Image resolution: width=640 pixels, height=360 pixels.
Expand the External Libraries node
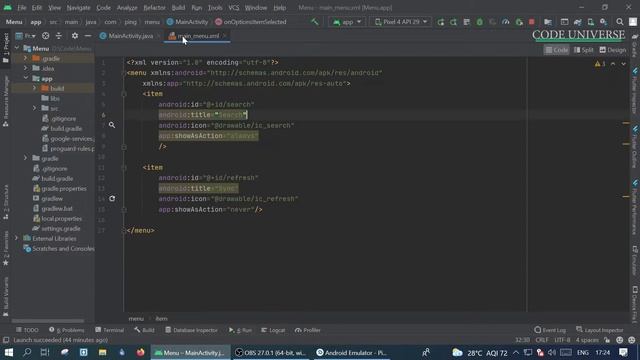tap(17, 238)
